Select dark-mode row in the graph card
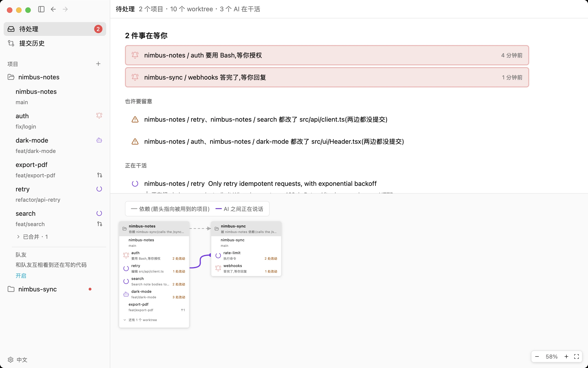This screenshot has height=368, width=588. [x=154, y=294]
